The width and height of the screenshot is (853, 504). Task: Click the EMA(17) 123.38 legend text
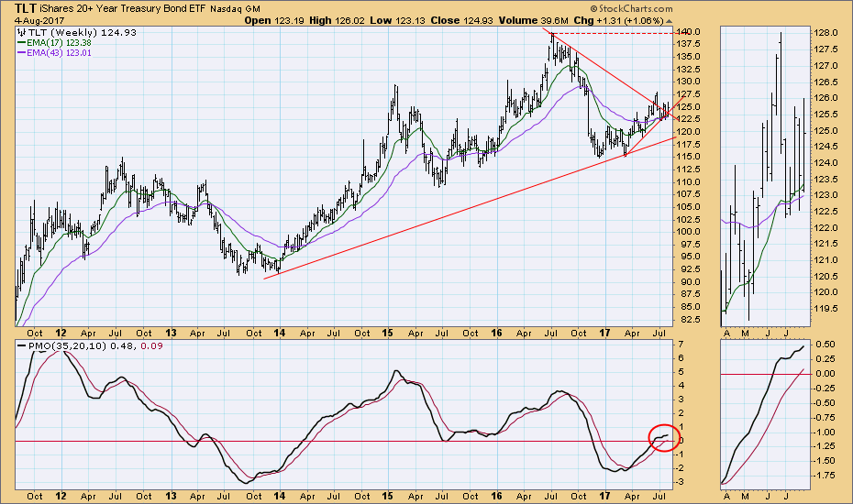(x=59, y=43)
